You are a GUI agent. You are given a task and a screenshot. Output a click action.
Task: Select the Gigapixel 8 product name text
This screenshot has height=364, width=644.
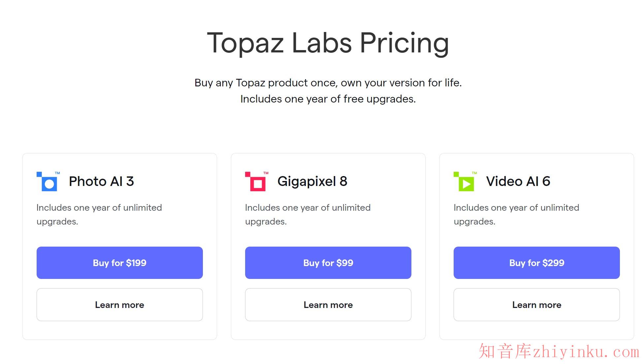point(312,181)
